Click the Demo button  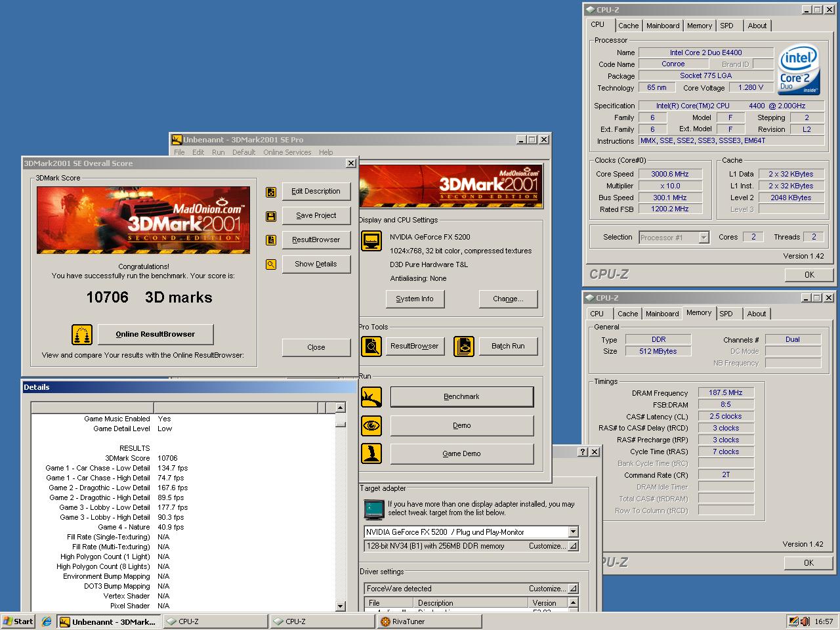tap(462, 425)
